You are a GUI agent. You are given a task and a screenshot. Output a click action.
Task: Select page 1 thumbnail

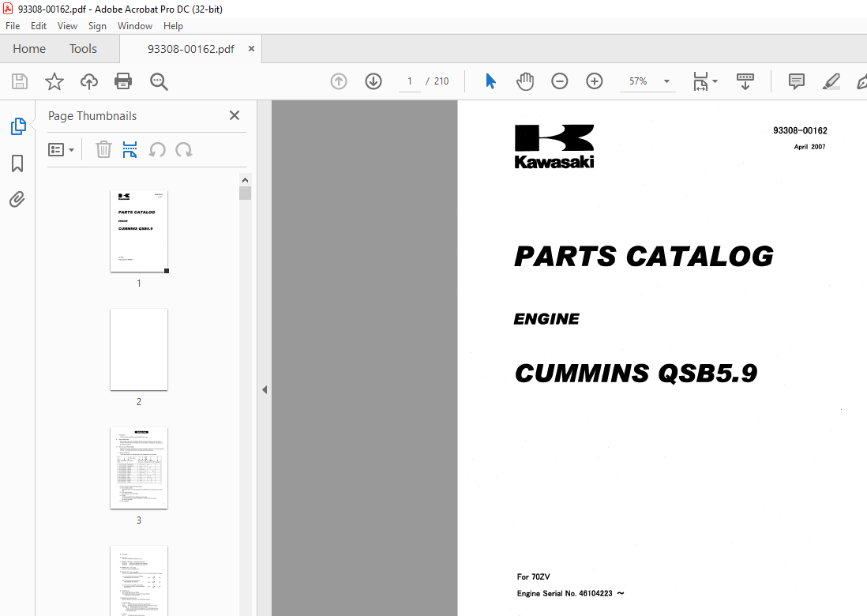click(x=139, y=231)
